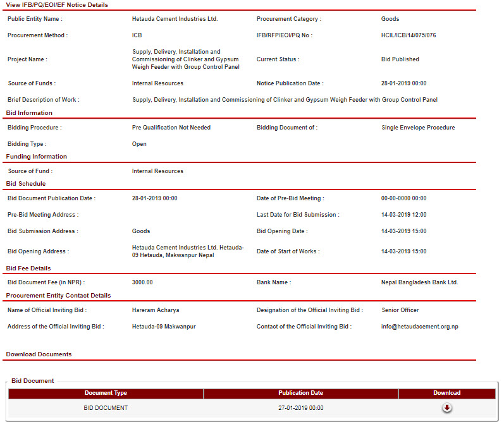Click the Funding Information section heading

coord(37,157)
